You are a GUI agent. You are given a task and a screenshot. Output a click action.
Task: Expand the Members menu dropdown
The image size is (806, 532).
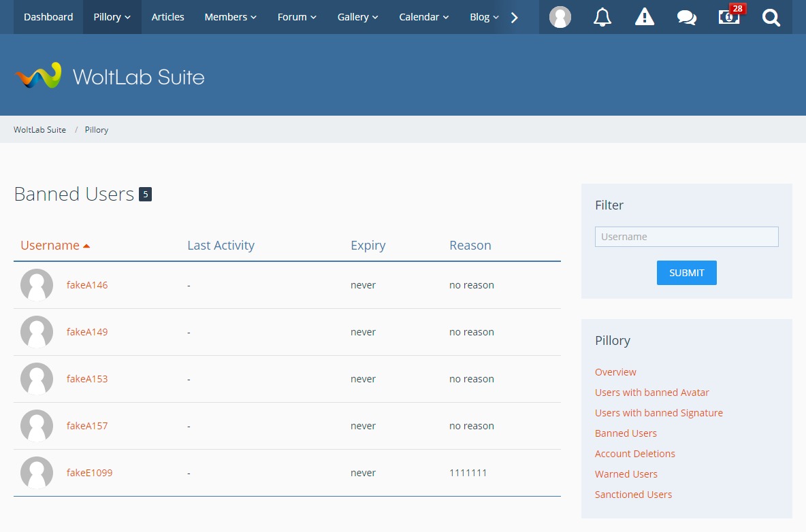point(230,17)
